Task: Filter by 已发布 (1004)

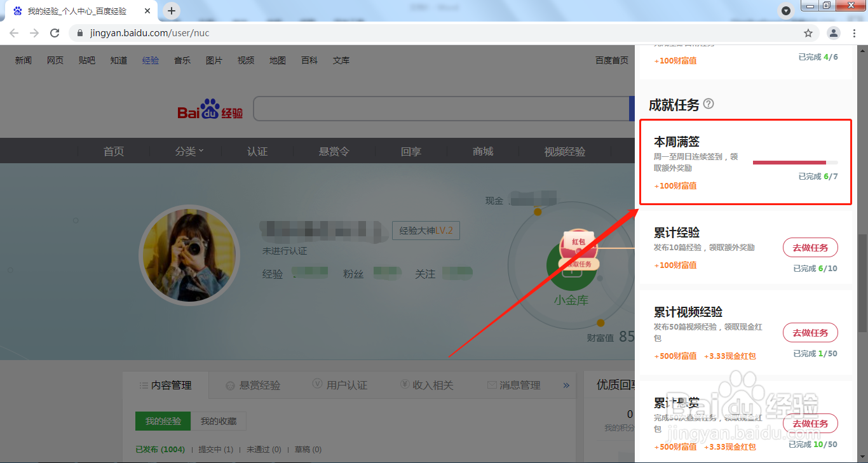Action: [x=160, y=450]
